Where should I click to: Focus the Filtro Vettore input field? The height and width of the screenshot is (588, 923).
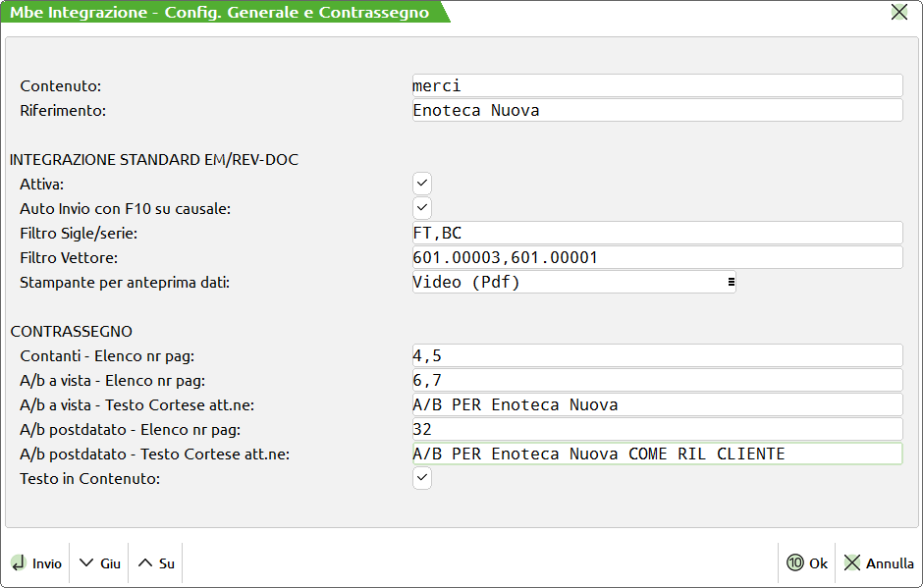click(x=656, y=257)
